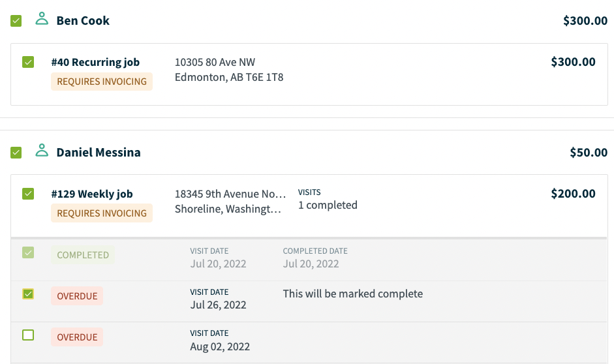Check the Aug 02, 2022 overdue visit checkbox
This screenshot has height=364, width=614.
pyautogui.click(x=28, y=335)
